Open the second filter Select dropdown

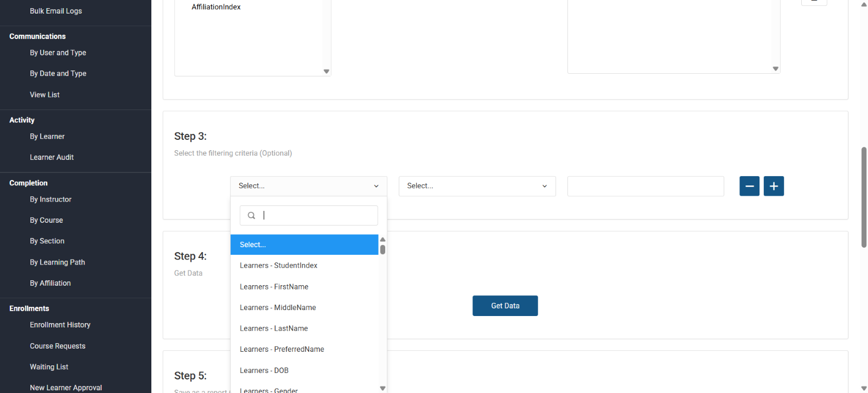click(x=477, y=186)
